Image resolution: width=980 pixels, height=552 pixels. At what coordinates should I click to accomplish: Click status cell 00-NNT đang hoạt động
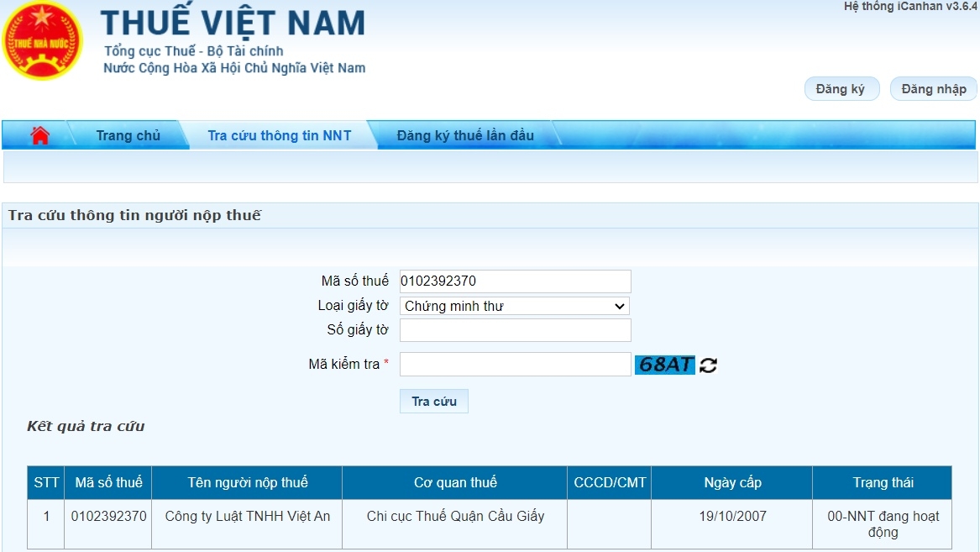[883, 524]
